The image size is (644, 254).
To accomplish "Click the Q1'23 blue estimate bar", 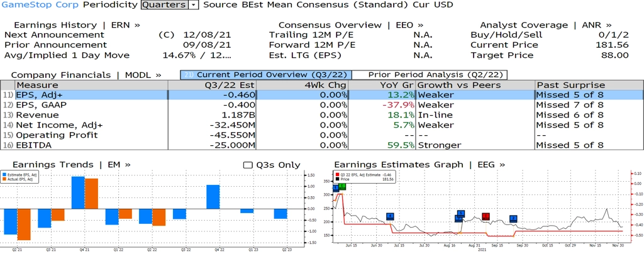I will [247, 211].
